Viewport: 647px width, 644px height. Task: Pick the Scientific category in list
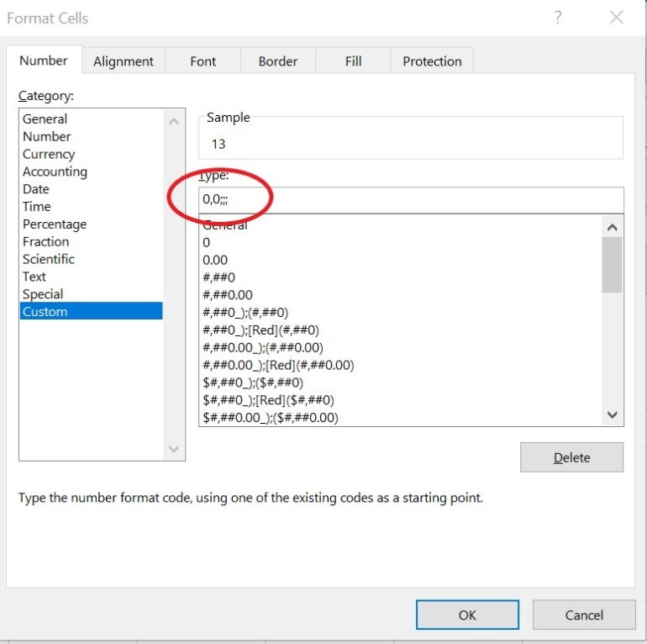pos(49,259)
